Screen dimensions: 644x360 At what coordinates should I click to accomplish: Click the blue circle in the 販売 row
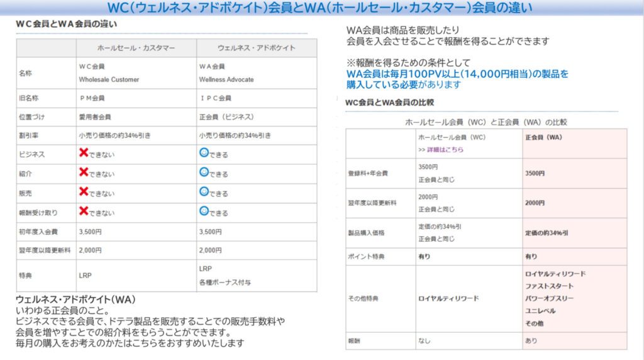204,192
